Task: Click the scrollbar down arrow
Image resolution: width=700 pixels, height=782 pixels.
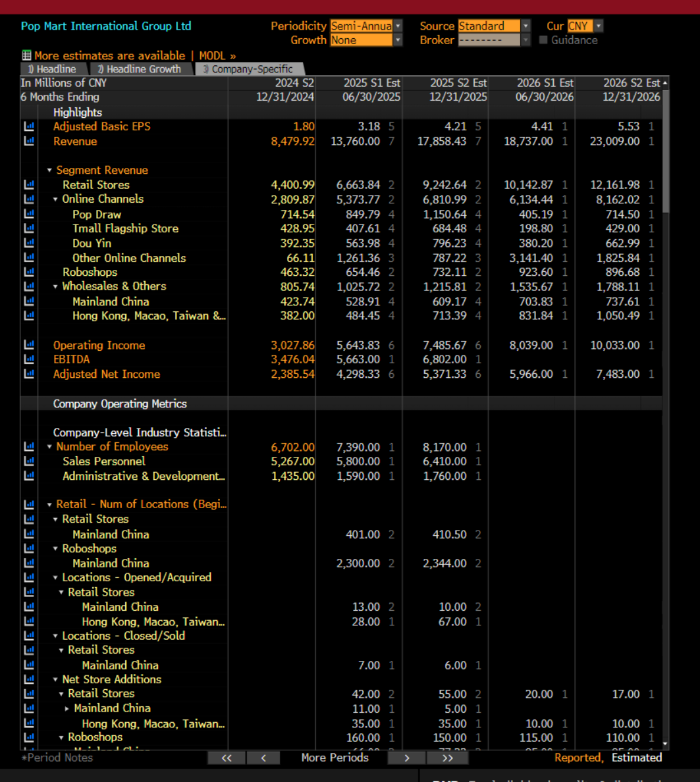Action: pyautogui.click(x=666, y=744)
